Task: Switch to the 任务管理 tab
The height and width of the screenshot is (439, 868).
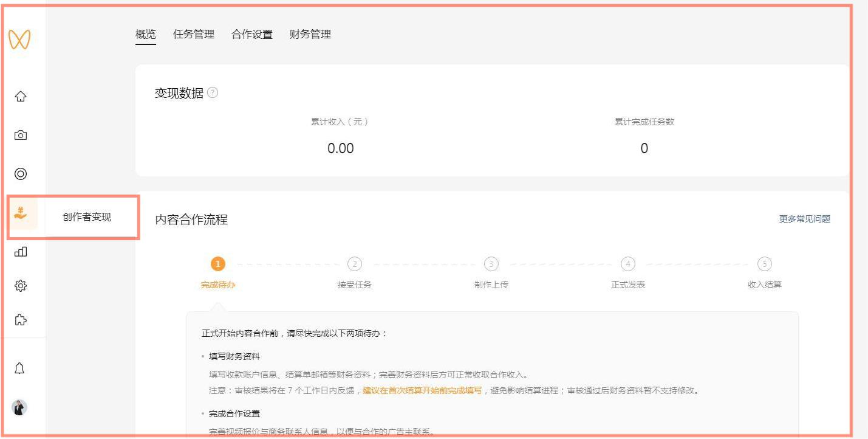Action: tap(194, 35)
